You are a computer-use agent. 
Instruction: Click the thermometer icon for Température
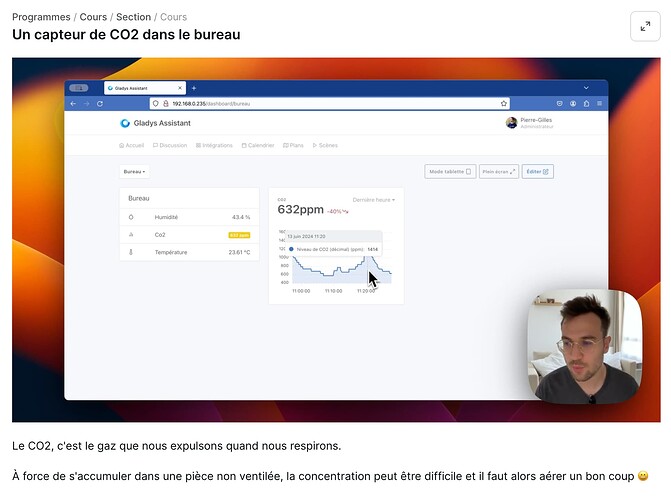click(131, 253)
